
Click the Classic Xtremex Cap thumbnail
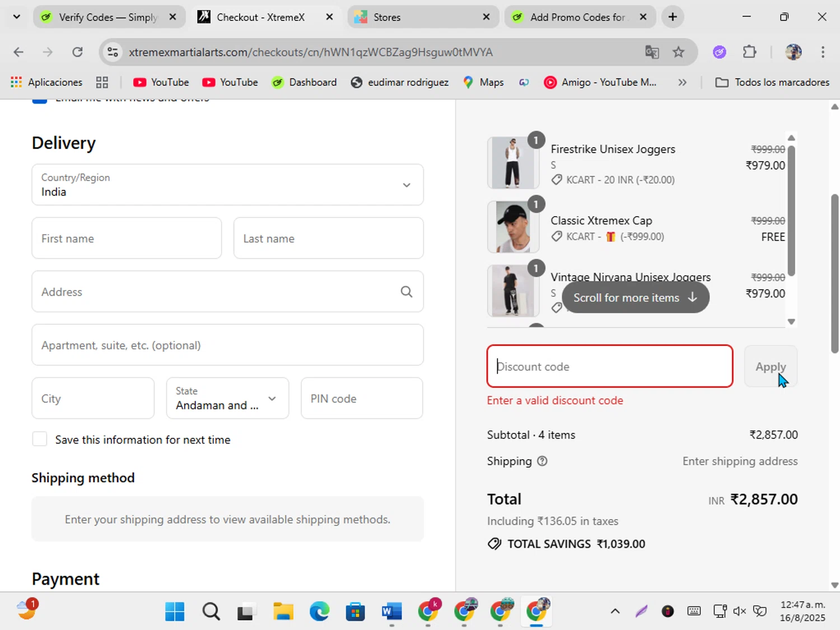coord(513,227)
